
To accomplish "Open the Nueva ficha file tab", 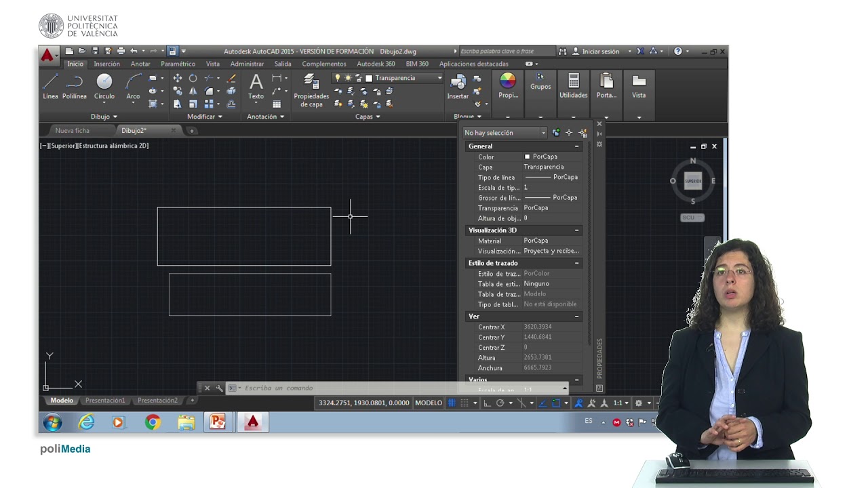I will pyautogui.click(x=72, y=130).
